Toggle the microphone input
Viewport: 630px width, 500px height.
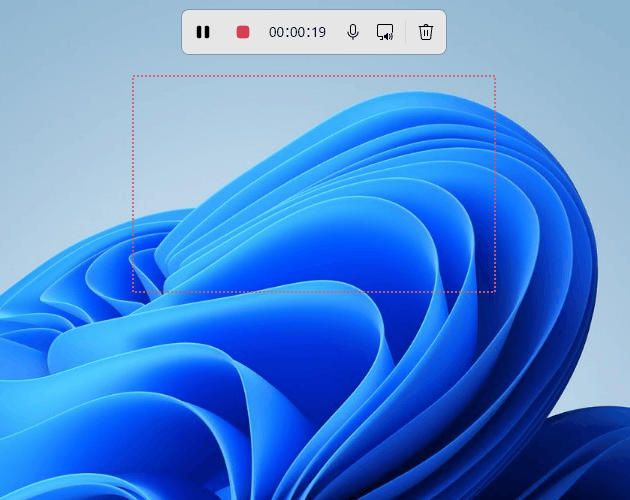[x=353, y=32]
